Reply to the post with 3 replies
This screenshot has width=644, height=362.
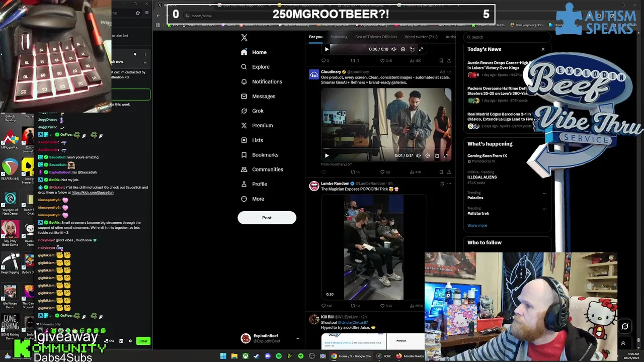coord(325,60)
